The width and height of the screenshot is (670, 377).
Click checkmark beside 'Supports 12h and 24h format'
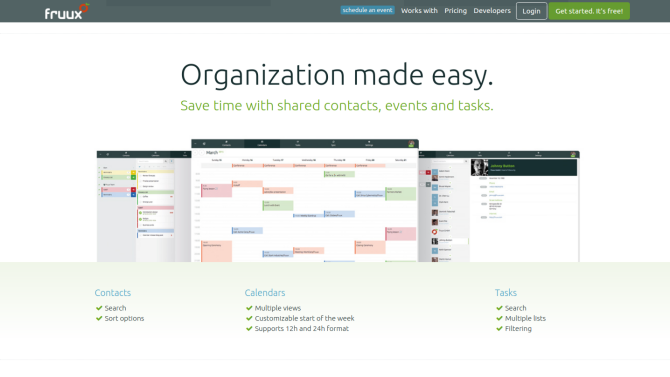click(x=249, y=328)
